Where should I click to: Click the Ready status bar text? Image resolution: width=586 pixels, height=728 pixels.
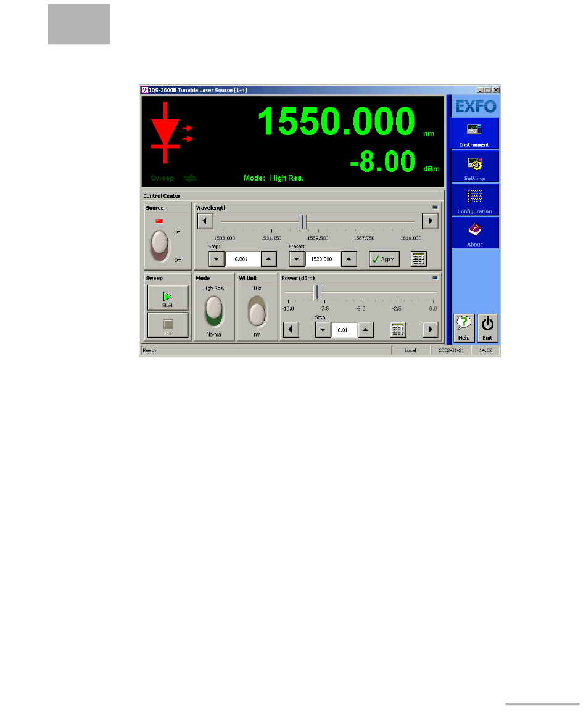150,351
